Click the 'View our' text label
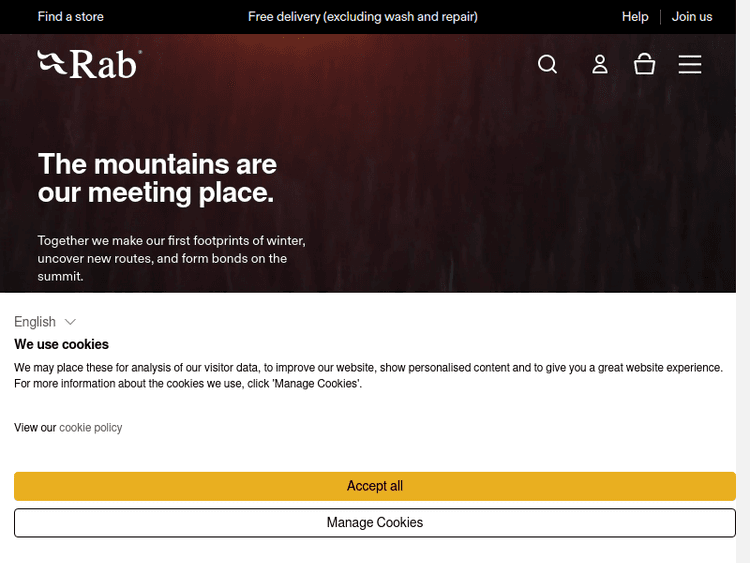 coord(35,427)
